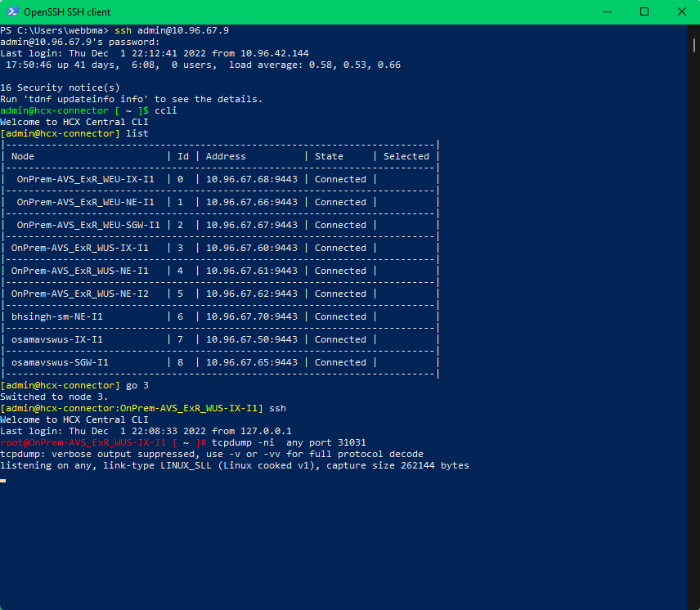Screen dimensions: 700x610
Task: Click the terminal vertical scrollbar thumb
Action: (694, 46)
